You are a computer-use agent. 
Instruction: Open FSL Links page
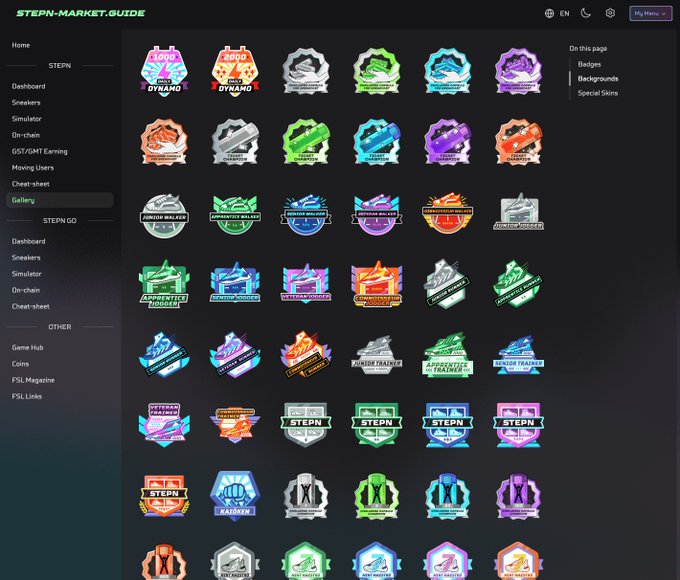tap(27, 396)
